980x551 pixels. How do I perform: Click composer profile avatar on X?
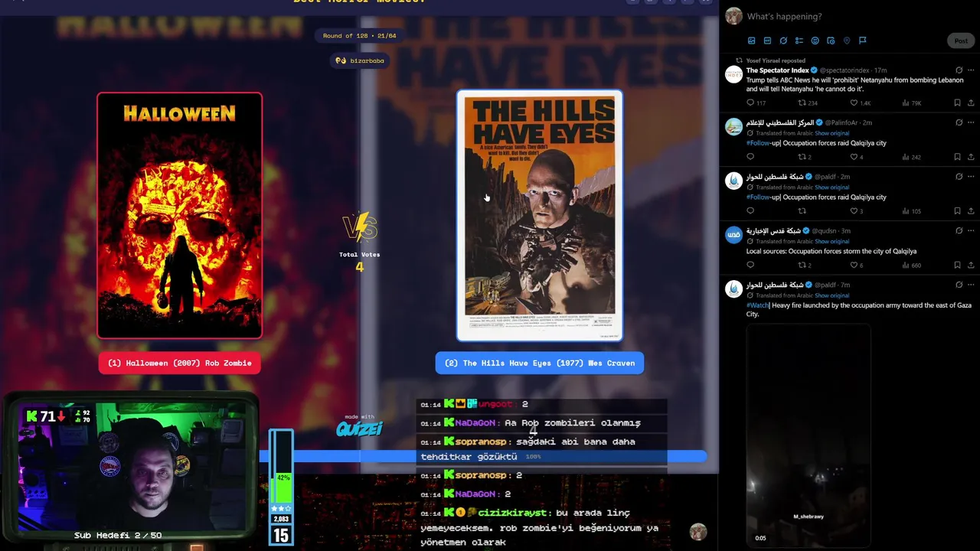click(x=733, y=16)
